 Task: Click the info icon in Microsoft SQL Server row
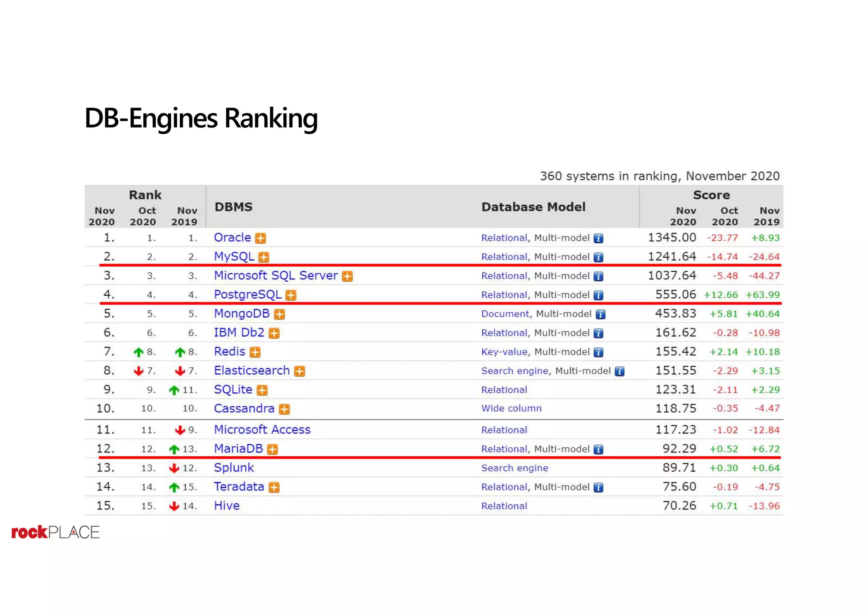[x=598, y=276]
